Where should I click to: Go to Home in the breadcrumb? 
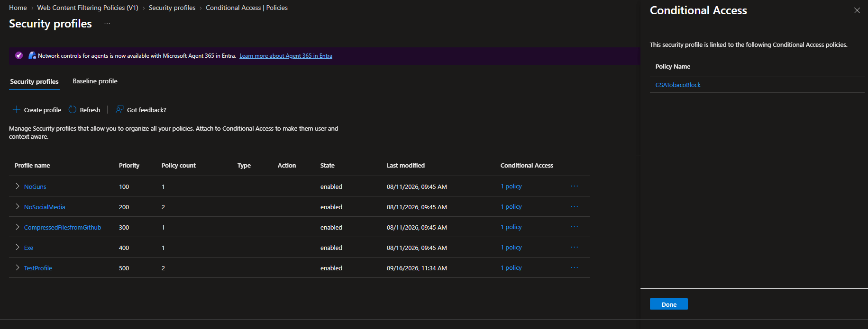click(x=18, y=8)
